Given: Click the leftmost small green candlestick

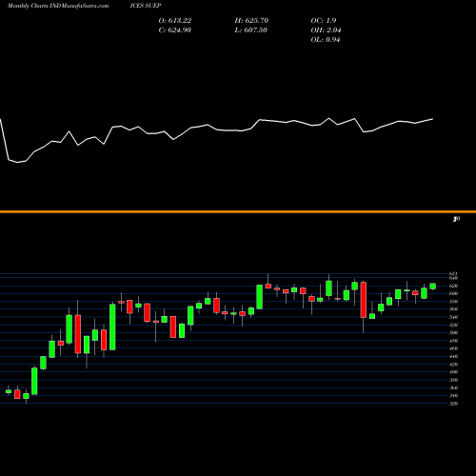Looking at the screenshot, I should [x=9, y=391].
